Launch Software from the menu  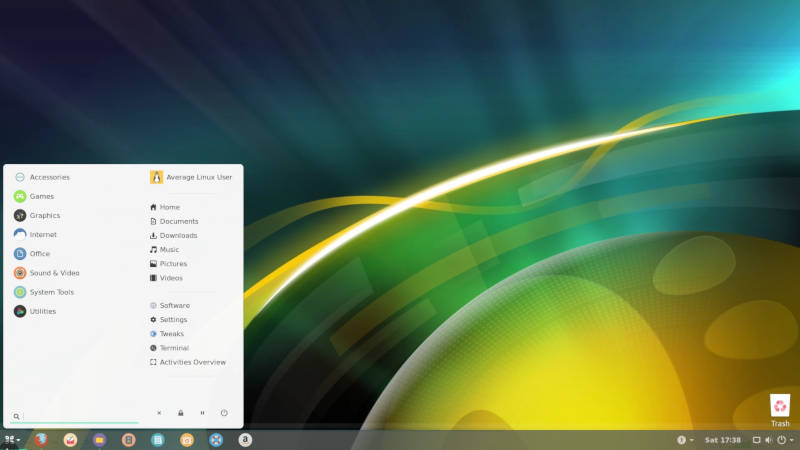coord(170,305)
